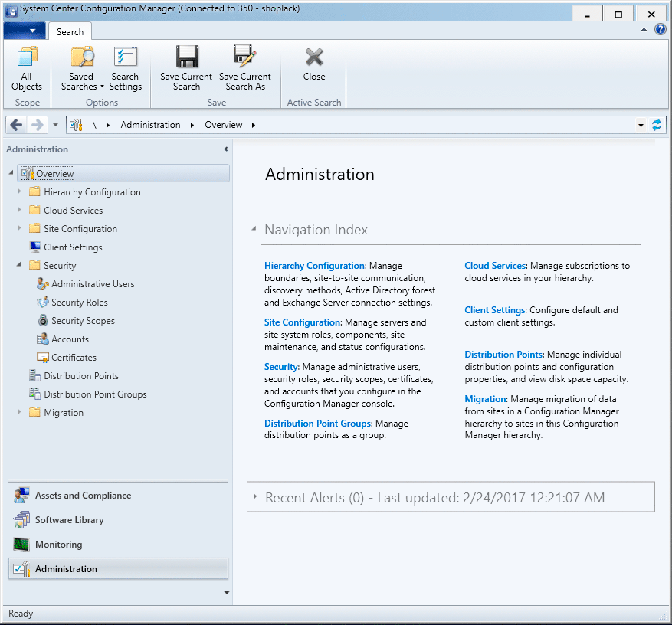Screen dimensions: 672x625
Task: Click Save Current Search As icon
Action: pyautogui.click(x=244, y=57)
